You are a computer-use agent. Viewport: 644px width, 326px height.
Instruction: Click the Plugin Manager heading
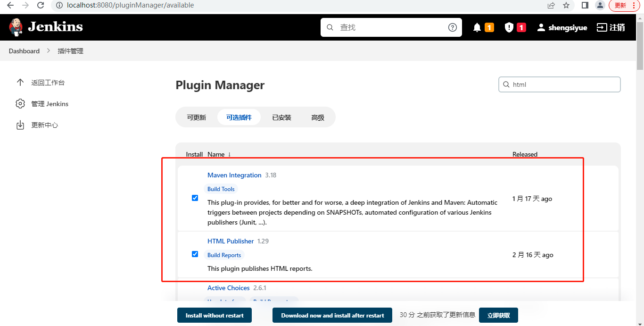tap(220, 85)
